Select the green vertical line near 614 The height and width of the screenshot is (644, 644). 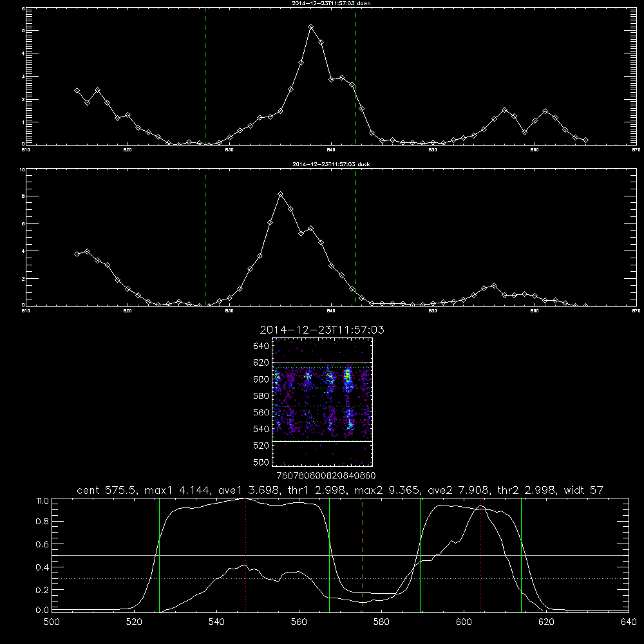coord(521,555)
